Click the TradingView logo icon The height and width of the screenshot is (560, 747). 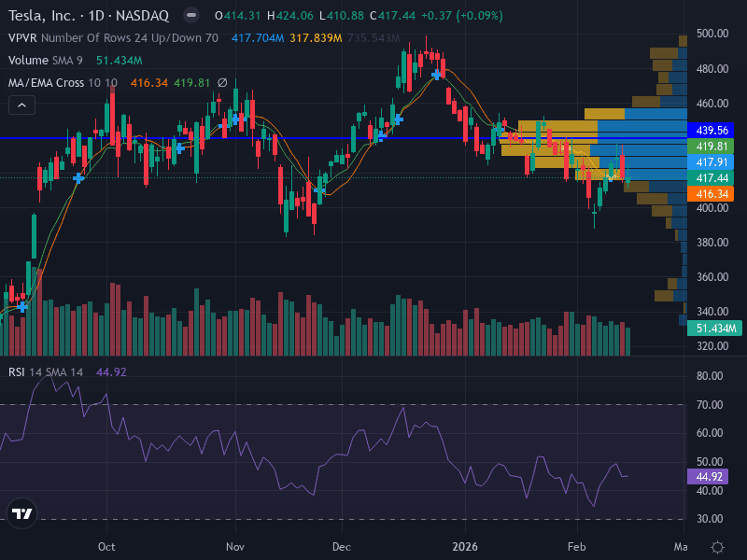(21, 513)
